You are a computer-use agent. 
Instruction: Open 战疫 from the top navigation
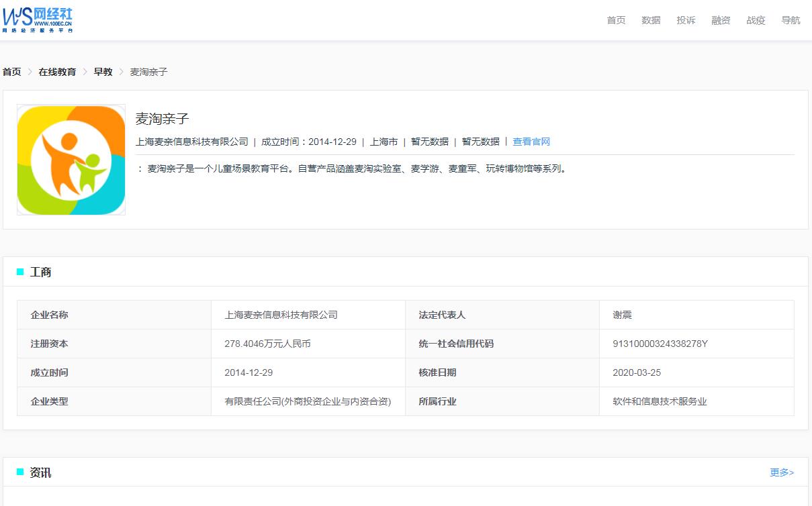756,20
